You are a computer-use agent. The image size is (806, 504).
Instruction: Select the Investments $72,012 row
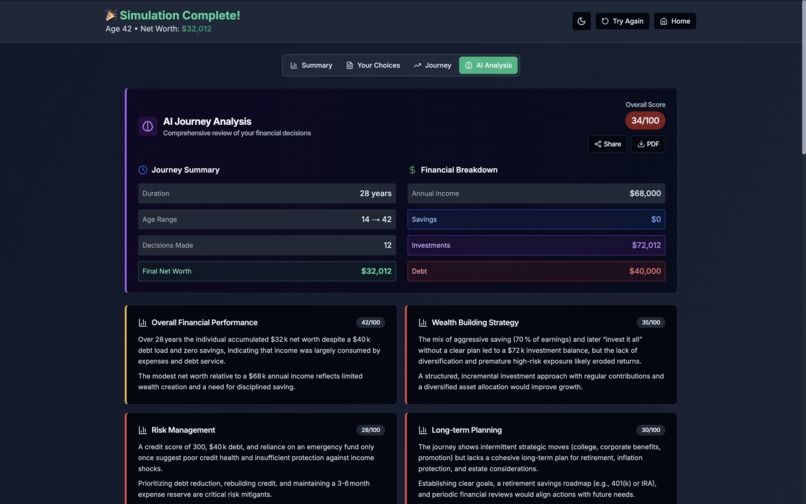(x=536, y=245)
